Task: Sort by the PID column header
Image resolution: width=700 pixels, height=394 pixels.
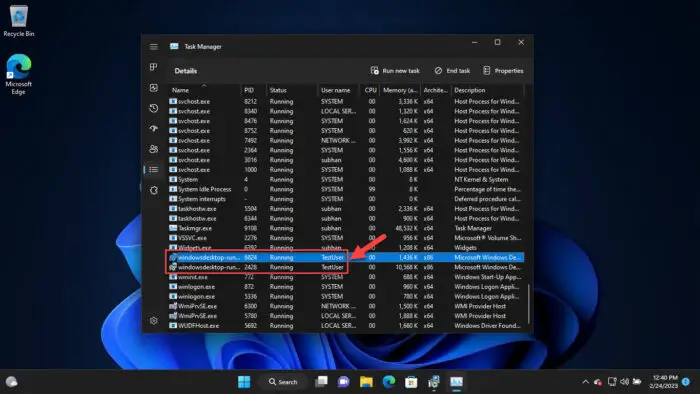Action: tap(253, 90)
